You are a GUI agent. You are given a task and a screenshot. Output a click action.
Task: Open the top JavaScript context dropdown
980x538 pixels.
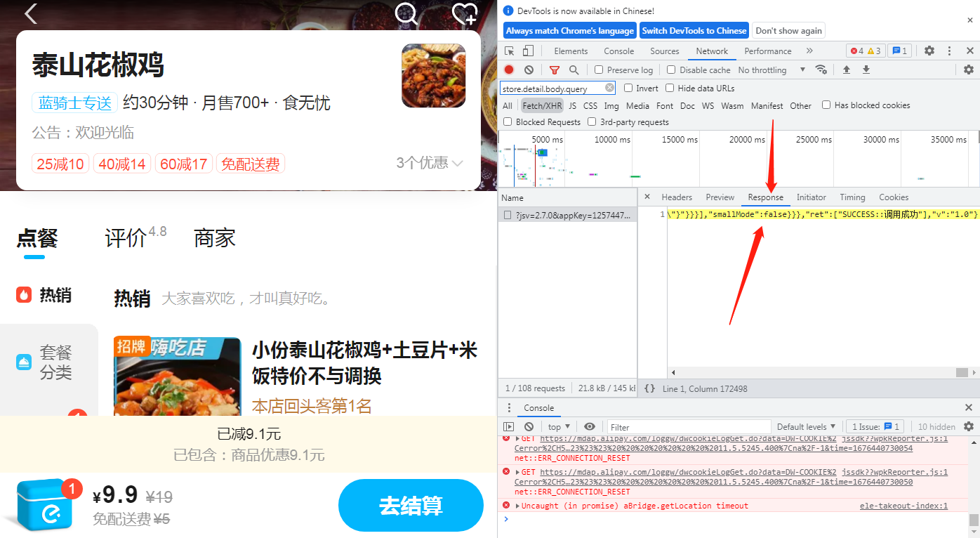(x=559, y=426)
